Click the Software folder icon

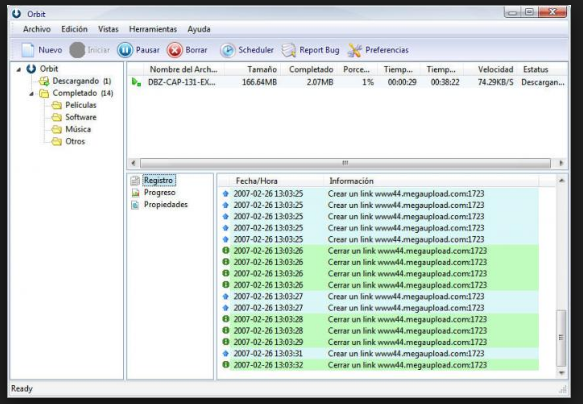coord(57,117)
